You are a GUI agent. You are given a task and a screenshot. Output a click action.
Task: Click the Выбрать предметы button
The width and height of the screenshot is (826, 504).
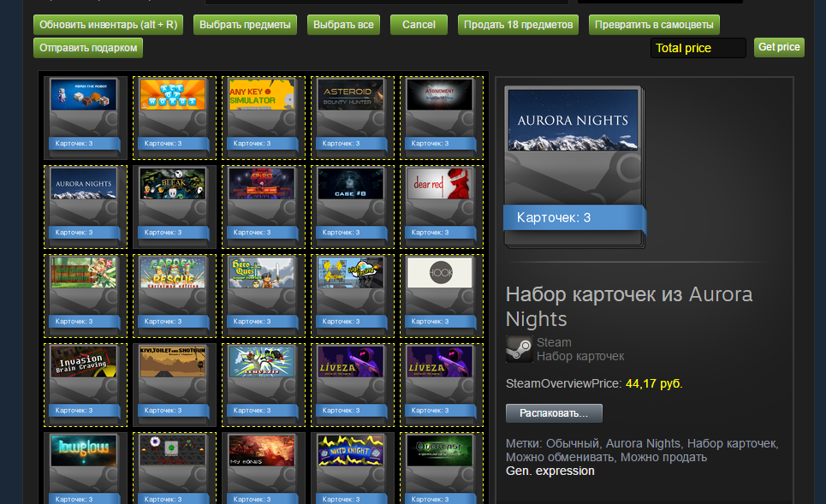pos(245,25)
